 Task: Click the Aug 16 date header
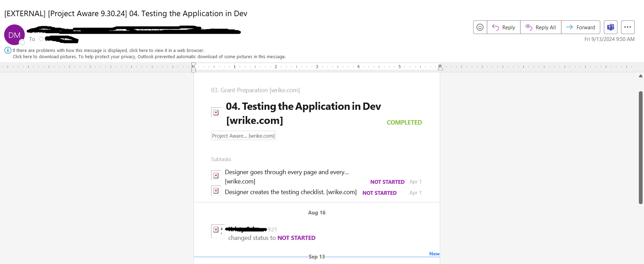[x=317, y=213]
